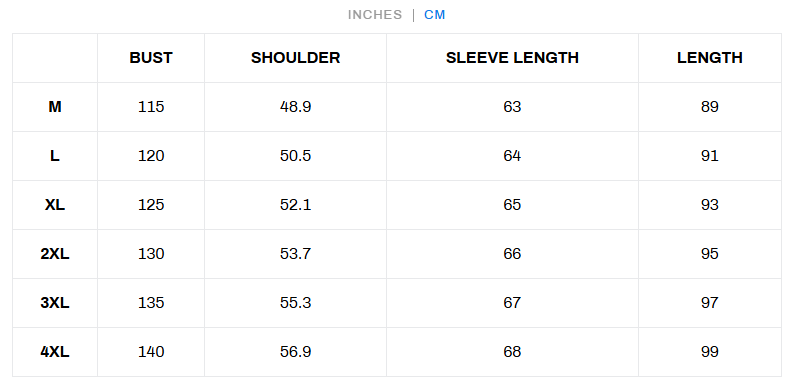The image size is (795, 390).
Task: Select the 3XL size row label
Action: [55, 303]
